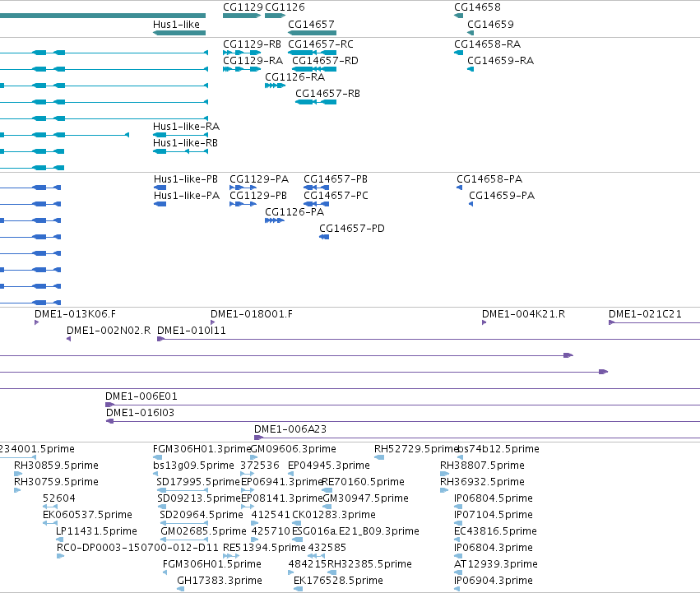Select transcript CG1129-RA
Viewport: 700px width, 593px height.
click(253, 61)
